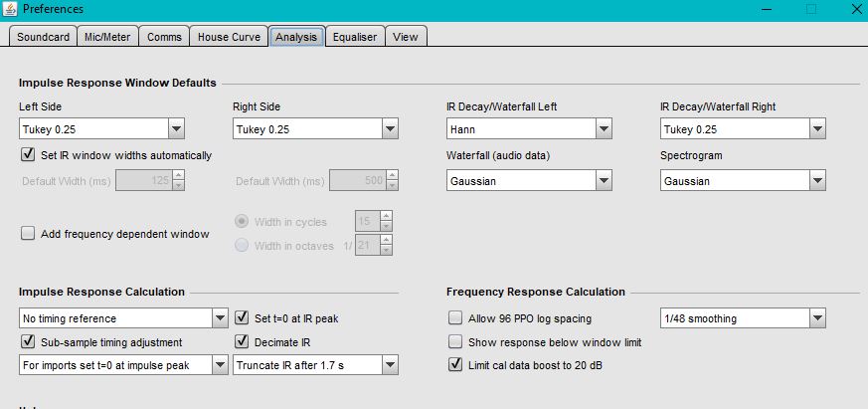The height and width of the screenshot is (409, 868).
Task: Go to the House Curve tab
Action: [229, 37]
